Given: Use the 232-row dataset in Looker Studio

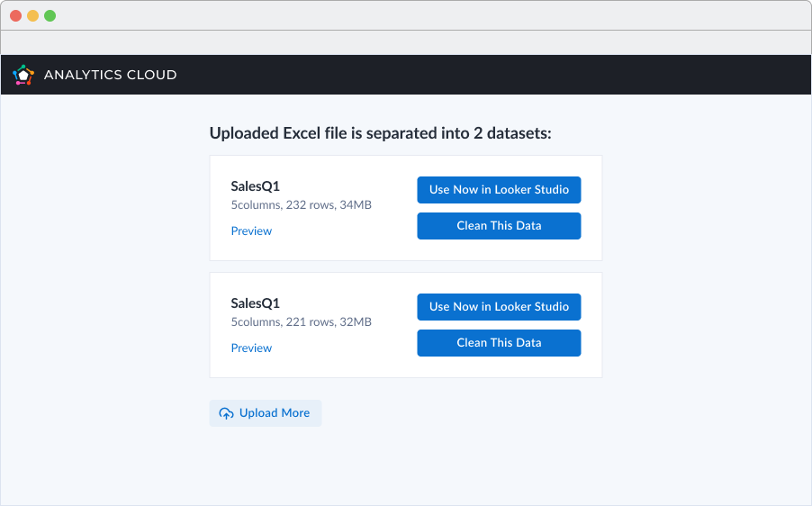Looking at the screenshot, I should 499,190.
